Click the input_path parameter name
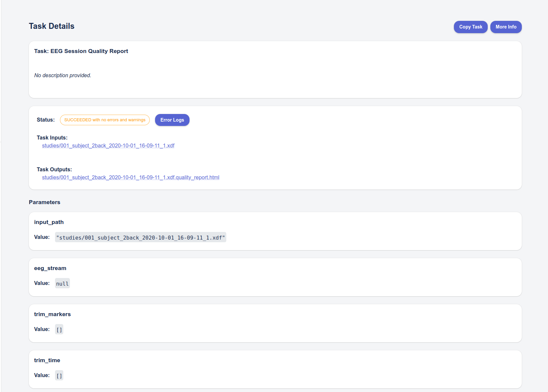 pyautogui.click(x=49, y=222)
